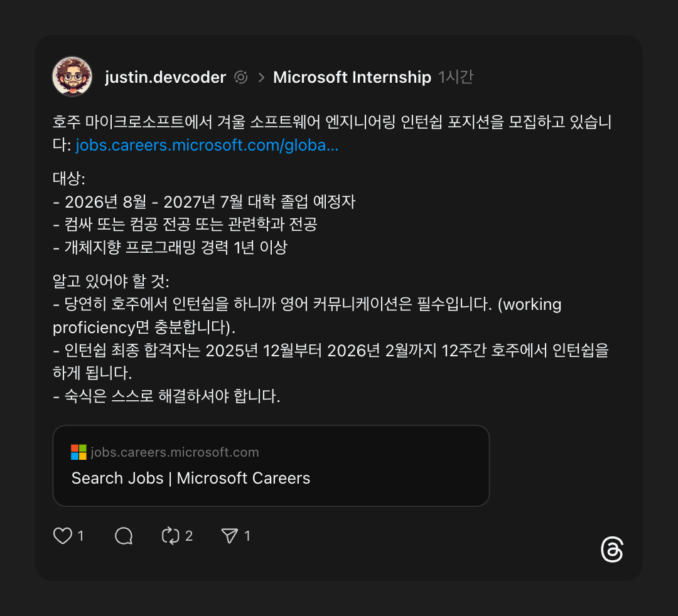The height and width of the screenshot is (616, 678).
Task: Follow the blue jobs.careers.microsoft.com/globa... link
Action: coord(207,145)
